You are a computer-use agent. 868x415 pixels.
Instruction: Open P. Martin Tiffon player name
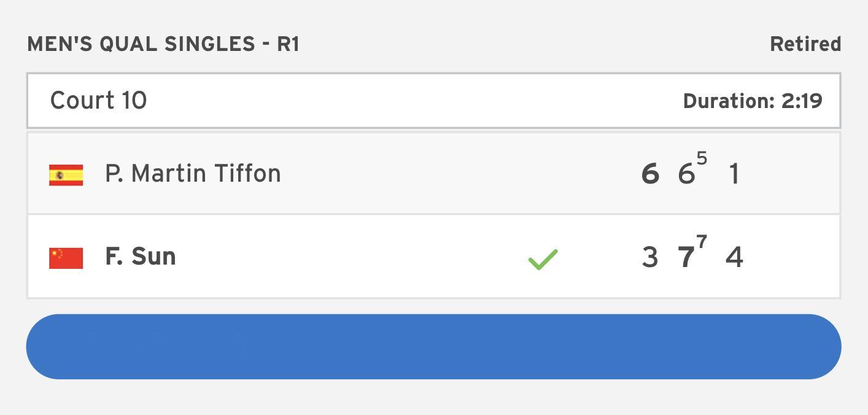click(193, 174)
